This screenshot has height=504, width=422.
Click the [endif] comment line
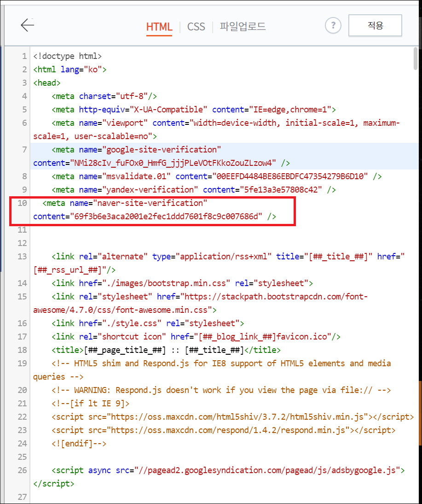(x=79, y=444)
